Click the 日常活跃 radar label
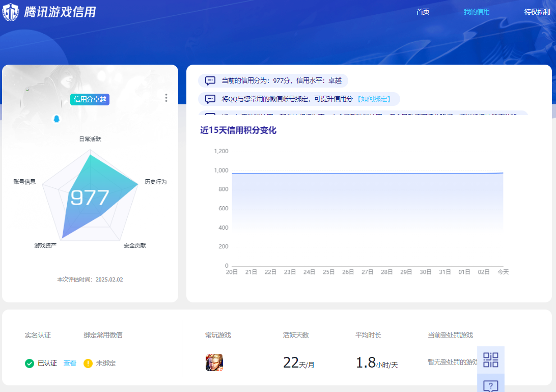This screenshot has height=392, width=556. click(90, 139)
